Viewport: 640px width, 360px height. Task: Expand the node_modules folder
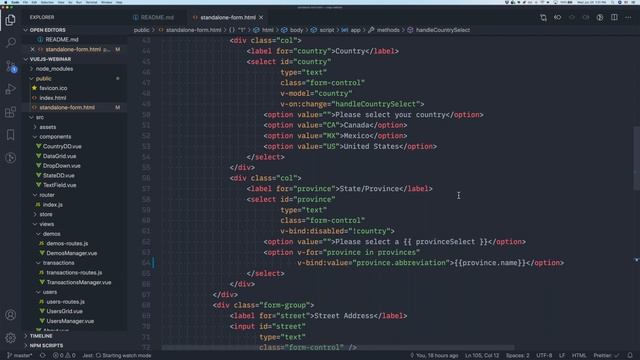pyautogui.click(x=54, y=69)
